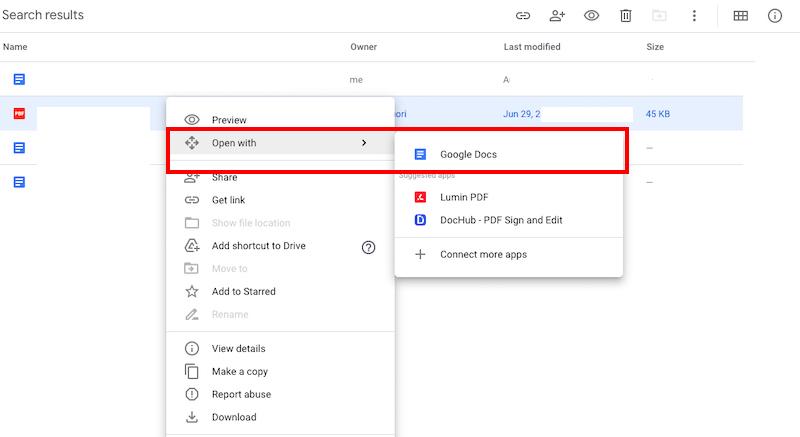This screenshot has width=800, height=437.
Task: Click the DocHub app icon
Action: coord(420,220)
